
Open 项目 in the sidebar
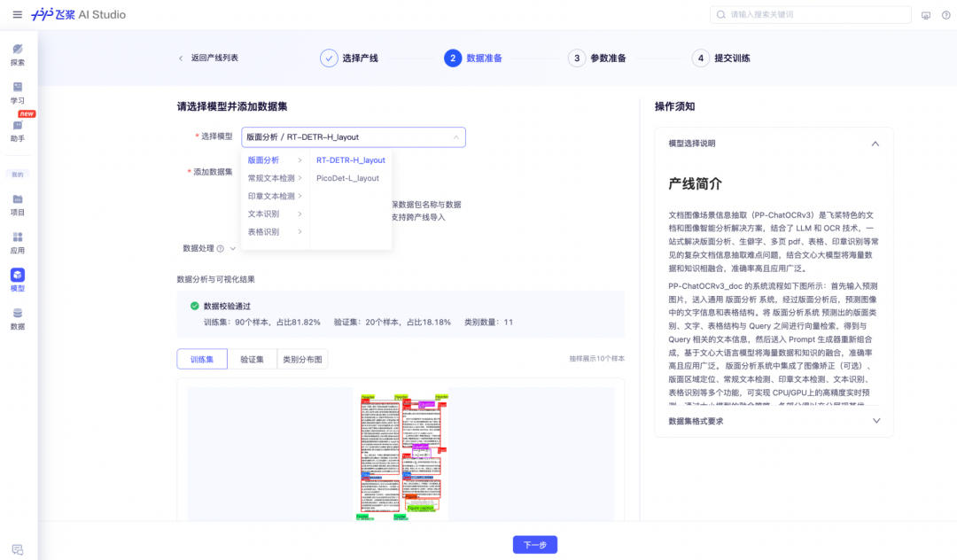[x=18, y=205]
